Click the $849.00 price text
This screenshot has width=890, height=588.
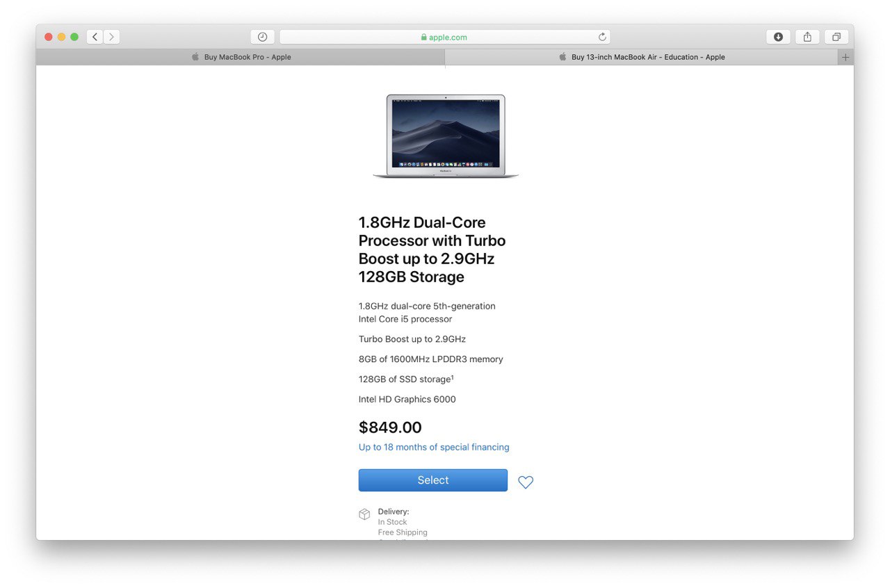click(x=390, y=427)
